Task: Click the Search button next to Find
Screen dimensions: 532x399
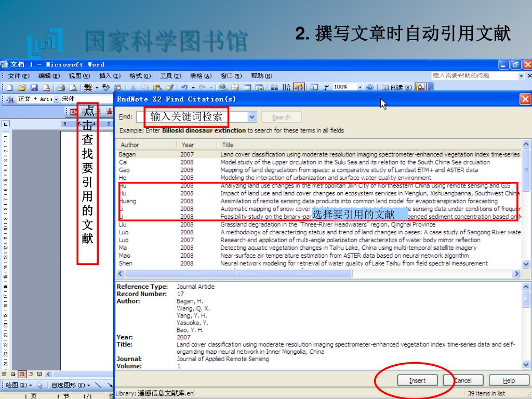Action: pyautogui.click(x=281, y=117)
